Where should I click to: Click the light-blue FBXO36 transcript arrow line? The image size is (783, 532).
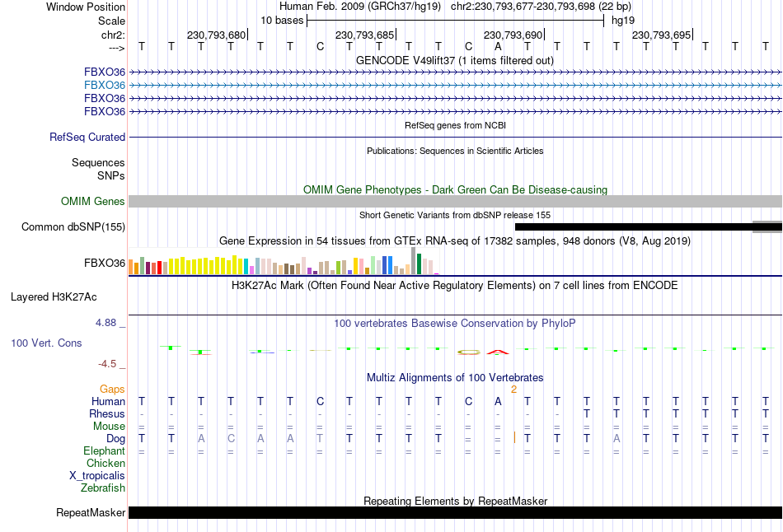[456, 86]
